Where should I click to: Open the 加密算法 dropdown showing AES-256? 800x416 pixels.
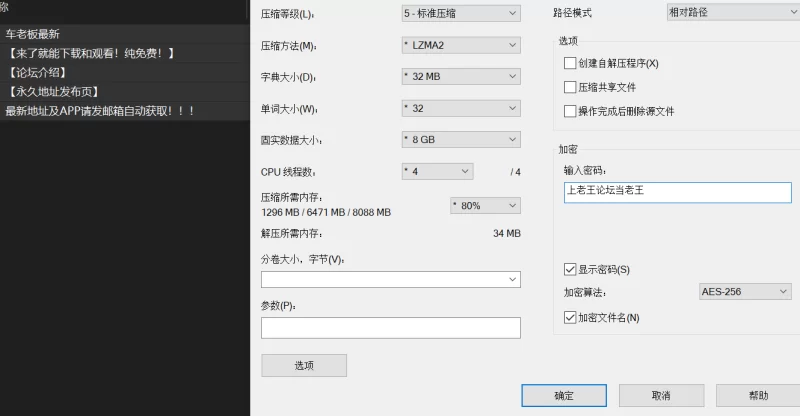pos(745,291)
